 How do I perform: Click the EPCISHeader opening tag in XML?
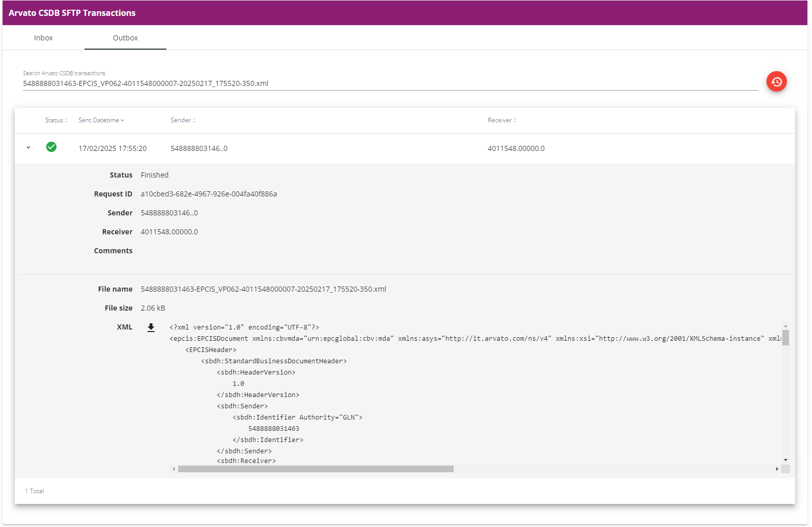[211, 350]
